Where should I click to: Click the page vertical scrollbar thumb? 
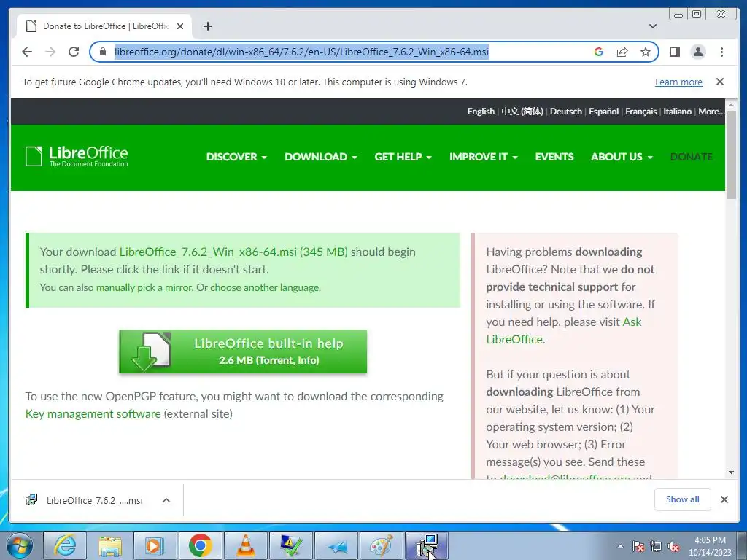point(731,154)
